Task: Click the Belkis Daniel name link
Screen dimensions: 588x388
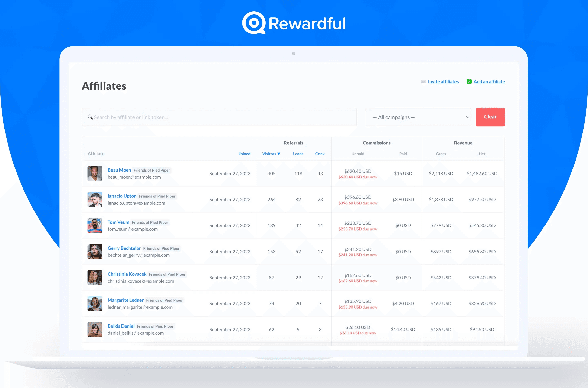Action: coord(121,326)
